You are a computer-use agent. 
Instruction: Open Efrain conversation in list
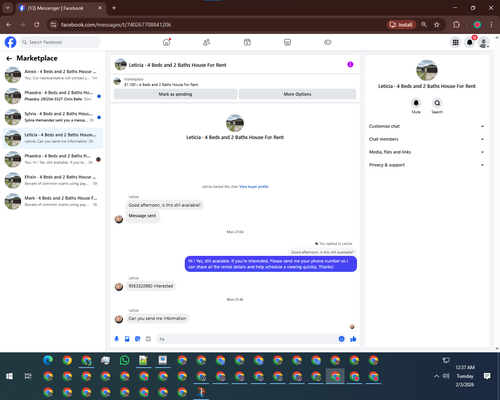click(x=53, y=180)
